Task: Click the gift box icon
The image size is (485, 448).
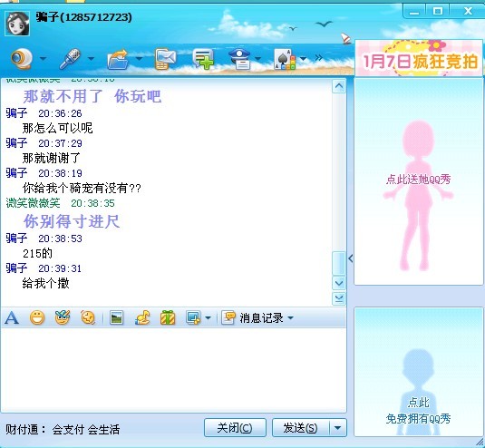Action: (168, 317)
